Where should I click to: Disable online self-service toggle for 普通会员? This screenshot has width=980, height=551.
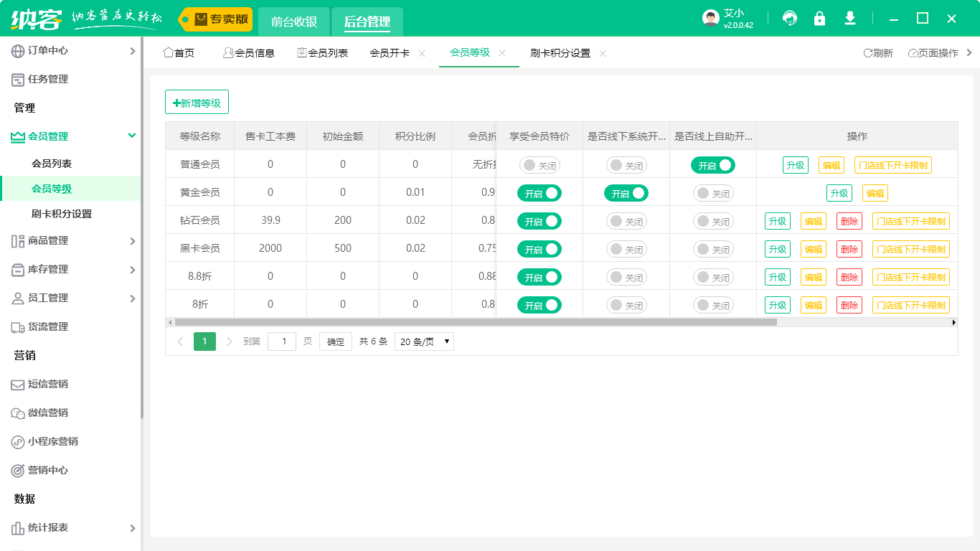coord(713,165)
